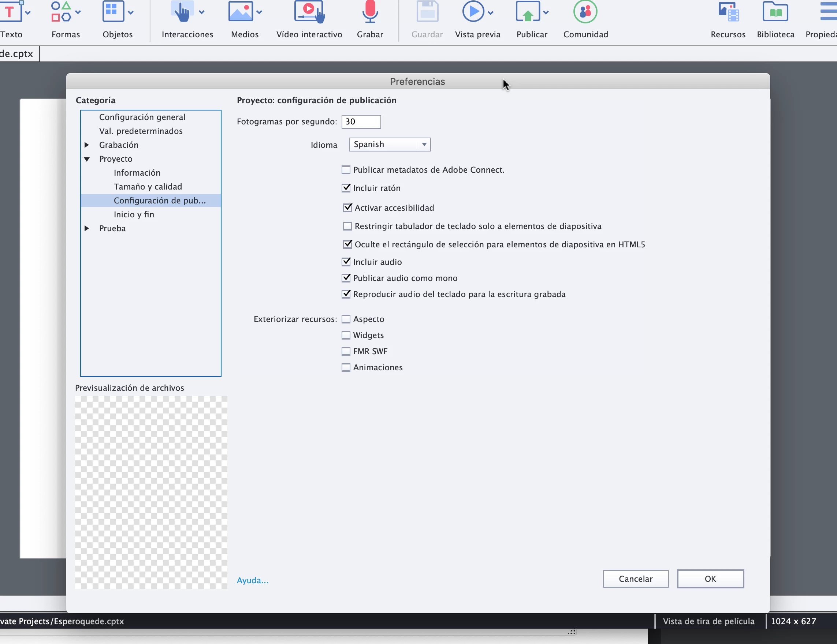The width and height of the screenshot is (837, 644).
Task: Uncheck the Incluir ratón checkbox
Action: point(346,188)
